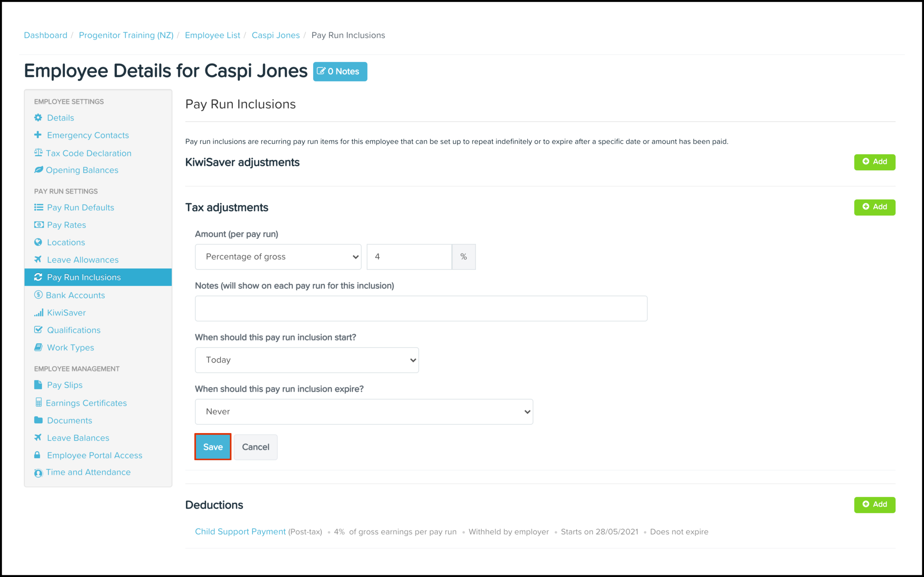Click the calculator icon for Earnings Certificates
924x577 pixels.
point(38,403)
